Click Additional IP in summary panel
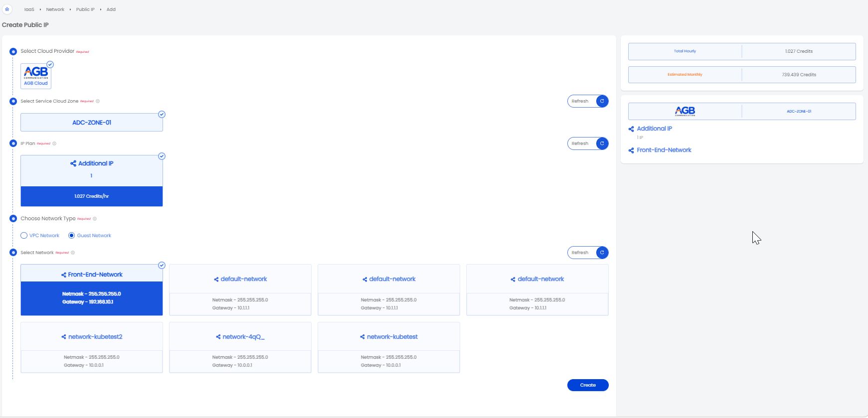868x418 pixels. pos(655,129)
